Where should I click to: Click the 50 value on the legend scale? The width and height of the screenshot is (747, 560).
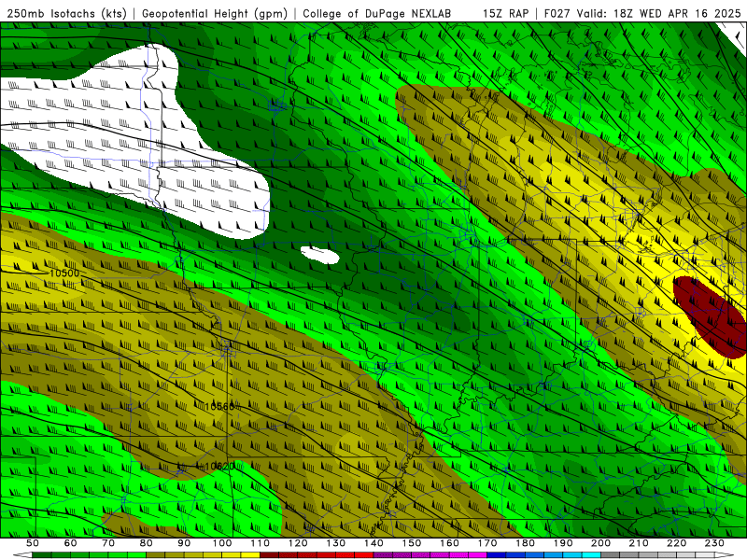[x=33, y=543]
